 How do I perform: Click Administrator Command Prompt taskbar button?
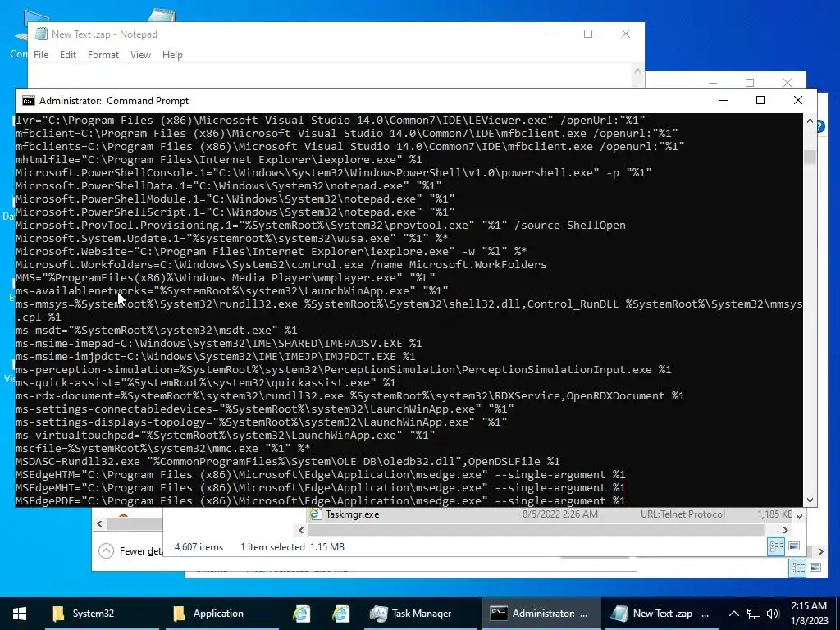point(540,614)
